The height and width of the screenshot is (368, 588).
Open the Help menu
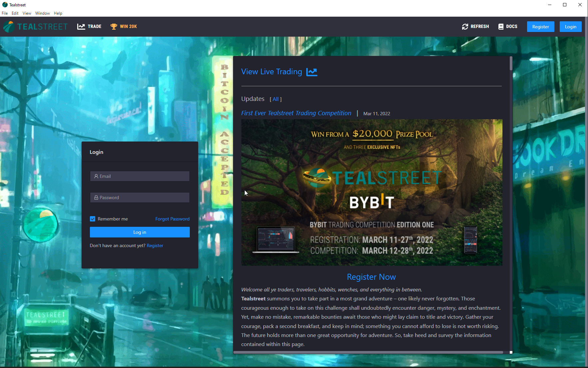click(x=58, y=13)
